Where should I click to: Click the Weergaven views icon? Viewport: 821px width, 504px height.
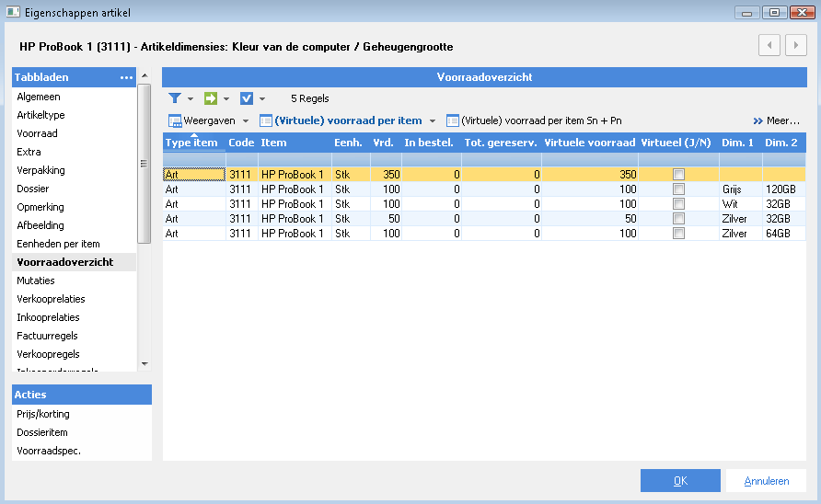[175, 120]
